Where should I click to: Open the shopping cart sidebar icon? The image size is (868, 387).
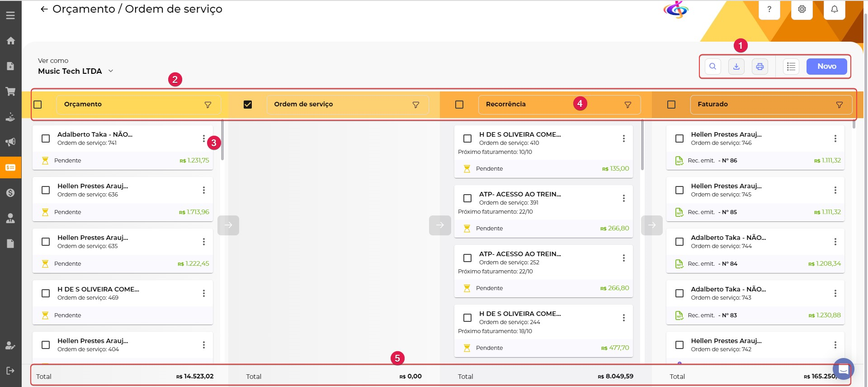click(10, 91)
